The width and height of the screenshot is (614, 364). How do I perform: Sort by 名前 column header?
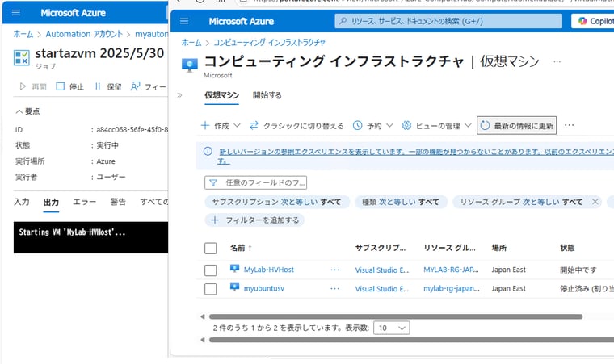[x=241, y=248]
